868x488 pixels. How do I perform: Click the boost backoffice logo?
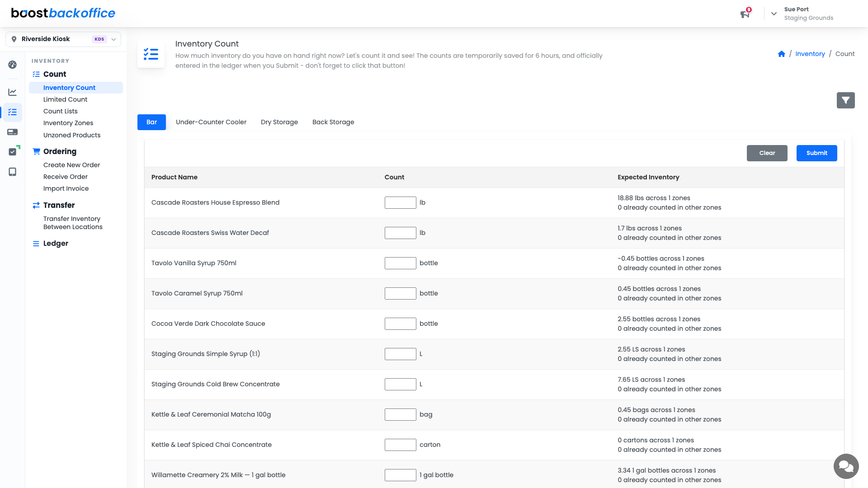(63, 13)
